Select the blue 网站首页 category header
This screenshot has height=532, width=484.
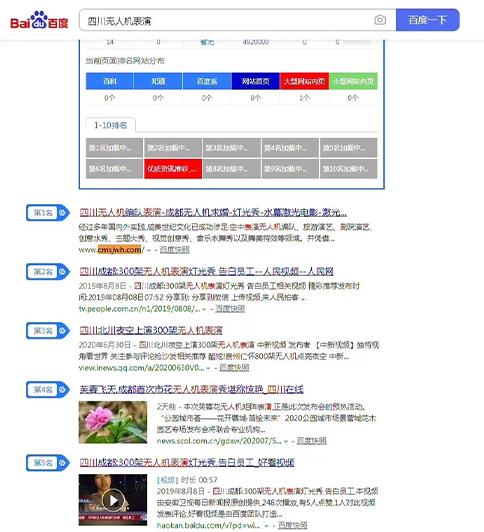pyautogui.click(x=256, y=81)
